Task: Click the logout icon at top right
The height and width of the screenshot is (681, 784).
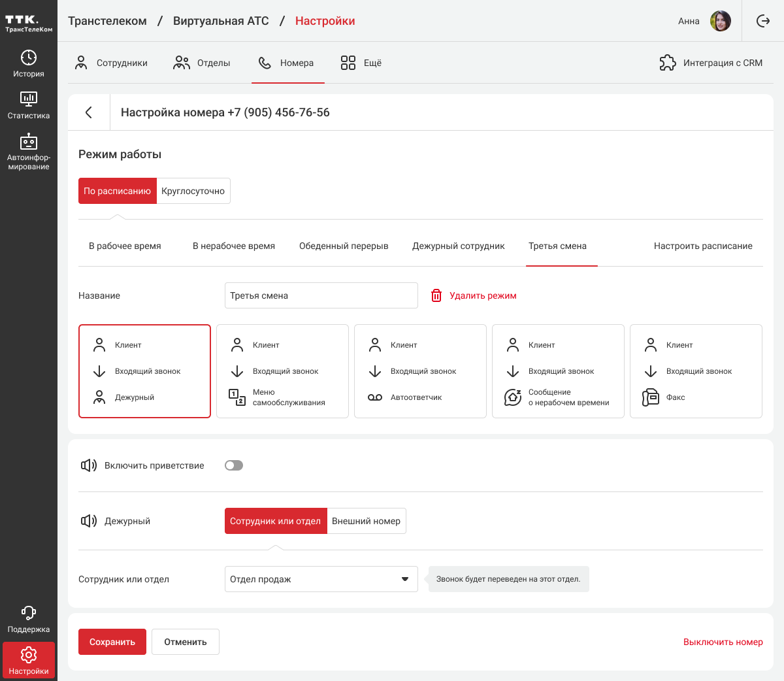Action: coord(763,21)
